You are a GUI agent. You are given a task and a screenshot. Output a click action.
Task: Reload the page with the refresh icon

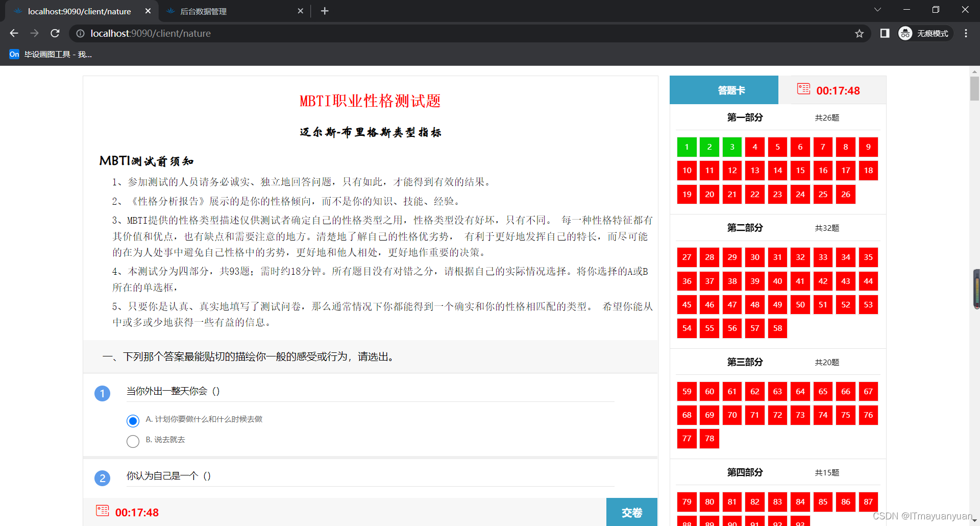[x=55, y=33]
